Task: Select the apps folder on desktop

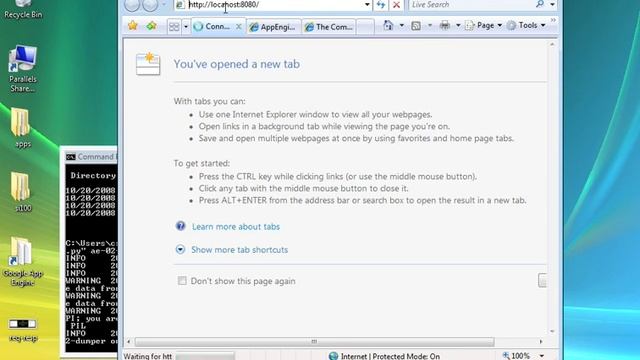Action: click(21, 128)
